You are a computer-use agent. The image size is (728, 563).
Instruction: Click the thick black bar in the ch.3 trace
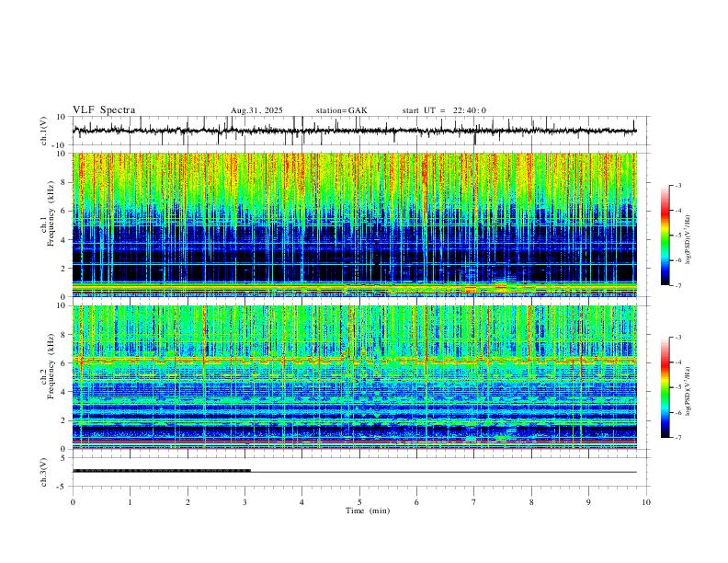pyautogui.click(x=162, y=471)
